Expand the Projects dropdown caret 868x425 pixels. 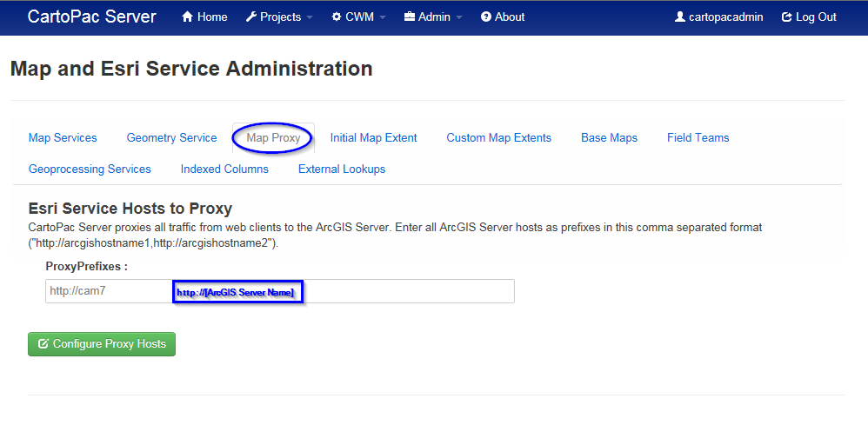pos(310,18)
